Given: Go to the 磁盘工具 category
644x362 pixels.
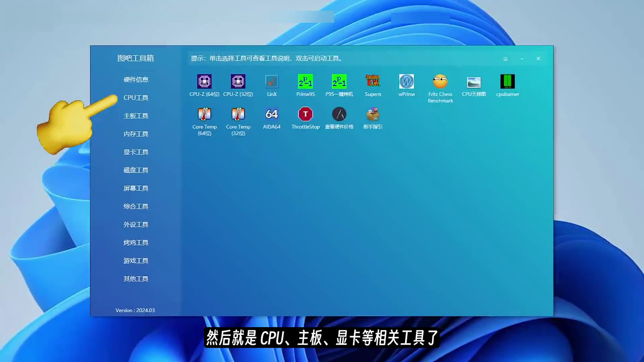Looking at the screenshot, I should [x=136, y=170].
